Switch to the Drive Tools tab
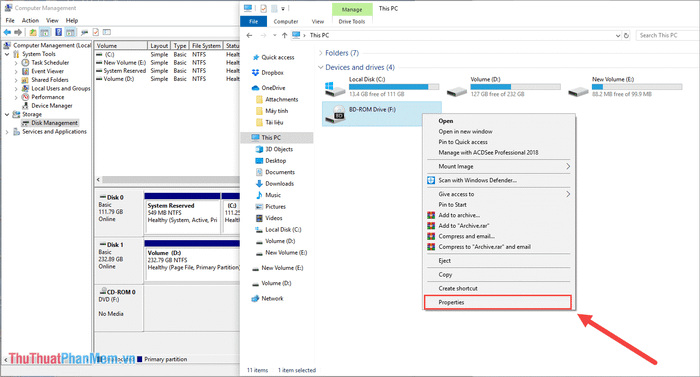This screenshot has height=377, width=700. 352,21
